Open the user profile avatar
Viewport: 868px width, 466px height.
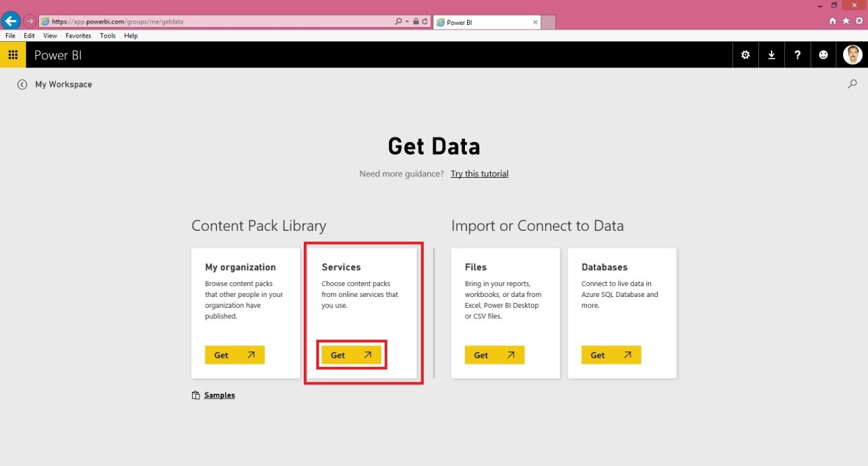(x=852, y=54)
